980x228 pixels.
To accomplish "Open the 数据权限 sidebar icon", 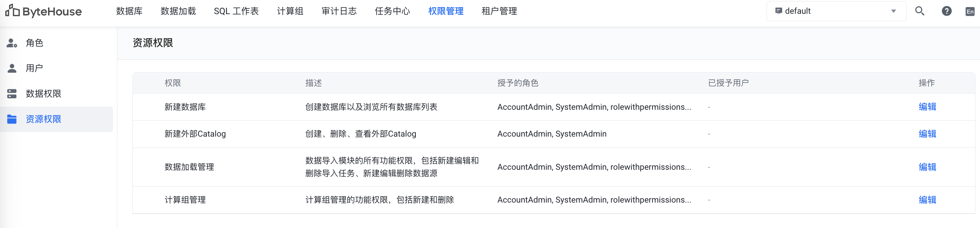I will click(x=12, y=94).
